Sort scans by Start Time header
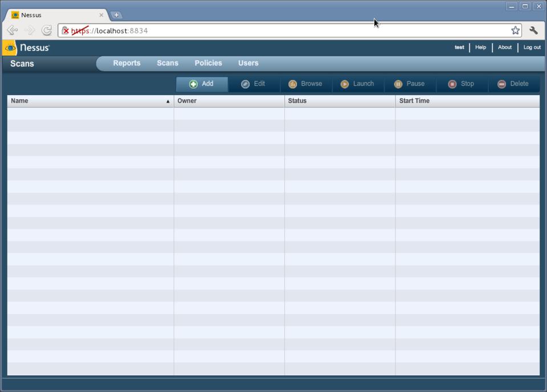Image resolution: width=547 pixels, height=392 pixels. tap(467, 101)
